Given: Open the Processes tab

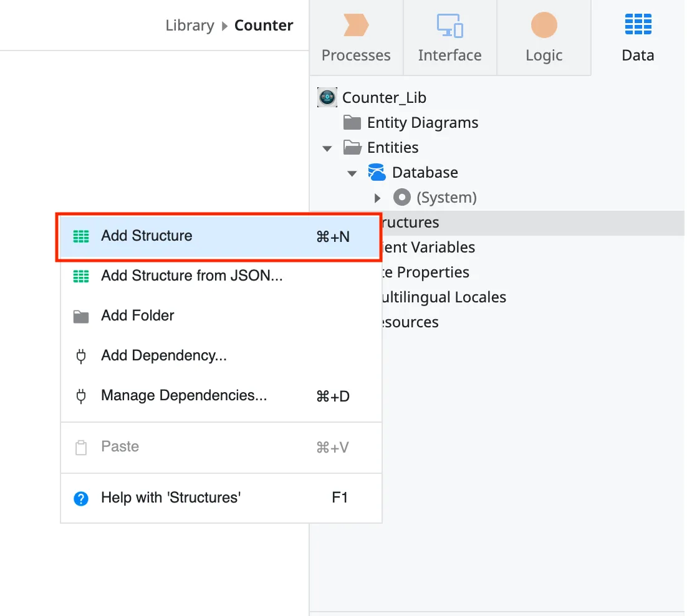Looking at the screenshot, I should pyautogui.click(x=356, y=39).
